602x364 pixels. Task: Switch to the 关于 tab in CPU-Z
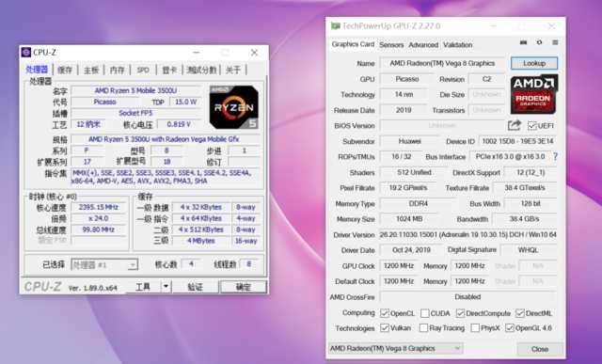pos(233,70)
